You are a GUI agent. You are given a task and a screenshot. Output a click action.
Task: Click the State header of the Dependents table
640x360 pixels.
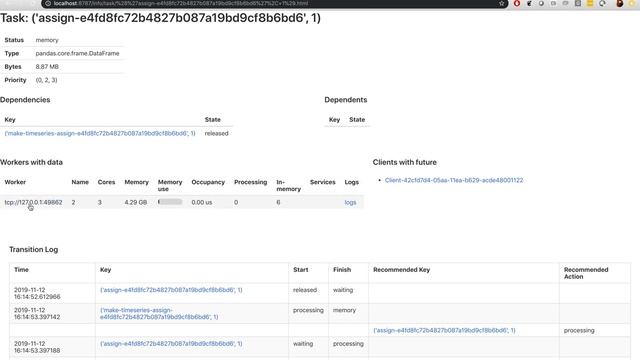pos(357,120)
